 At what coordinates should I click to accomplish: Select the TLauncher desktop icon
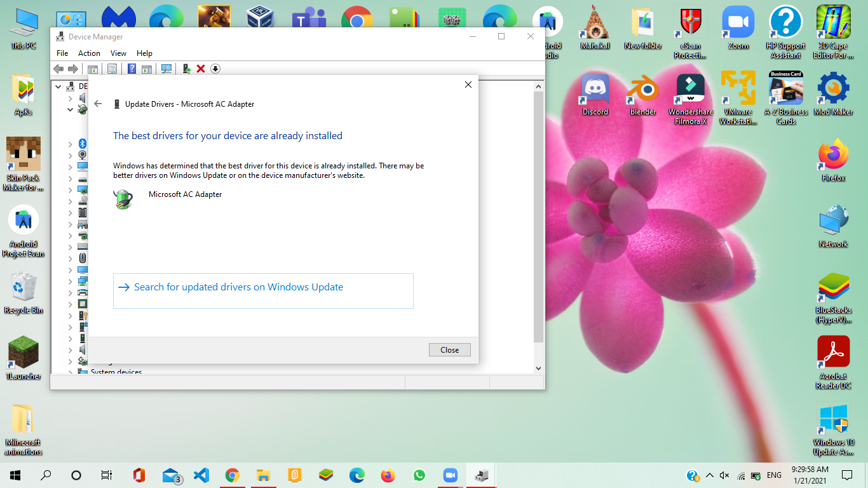[x=24, y=358]
